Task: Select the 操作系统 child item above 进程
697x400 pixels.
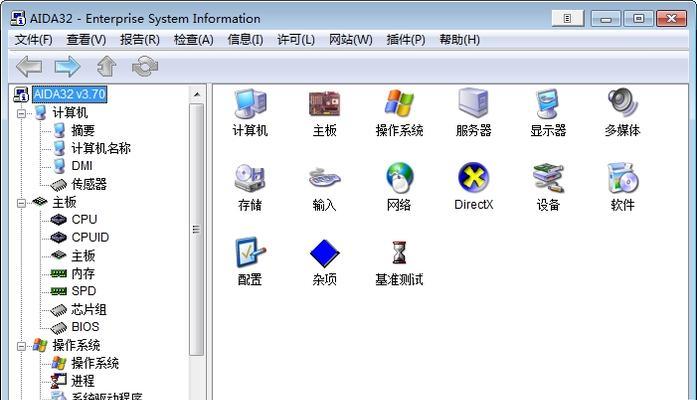Action: coord(95,363)
